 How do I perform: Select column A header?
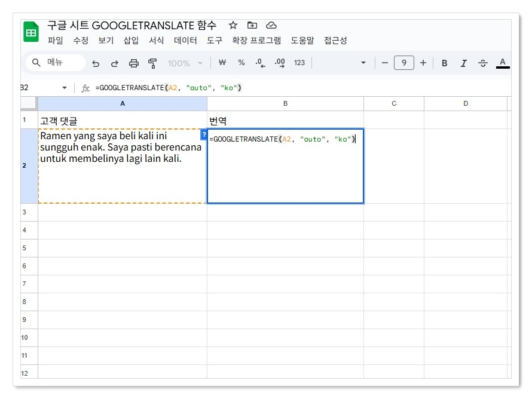123,103
